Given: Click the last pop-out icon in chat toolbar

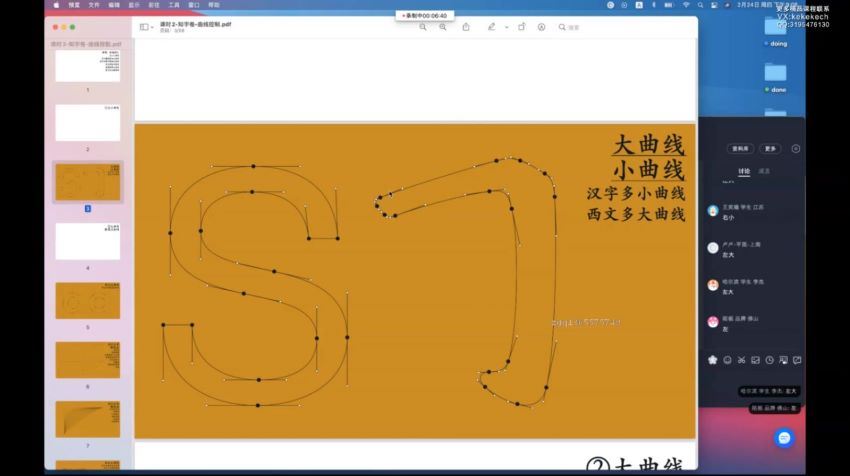Looking at the screenshot, I should point(797,360).
